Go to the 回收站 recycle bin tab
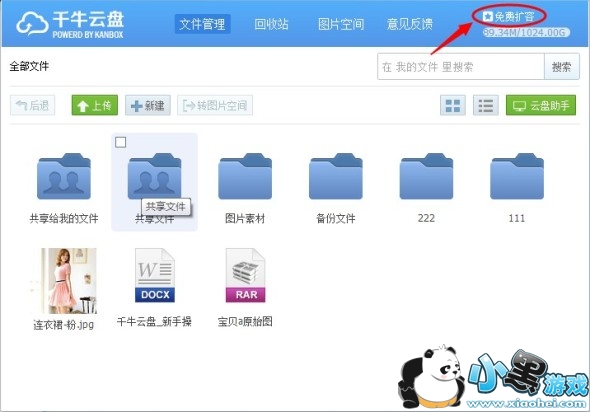The image size is (590, 412). [271, 24]
